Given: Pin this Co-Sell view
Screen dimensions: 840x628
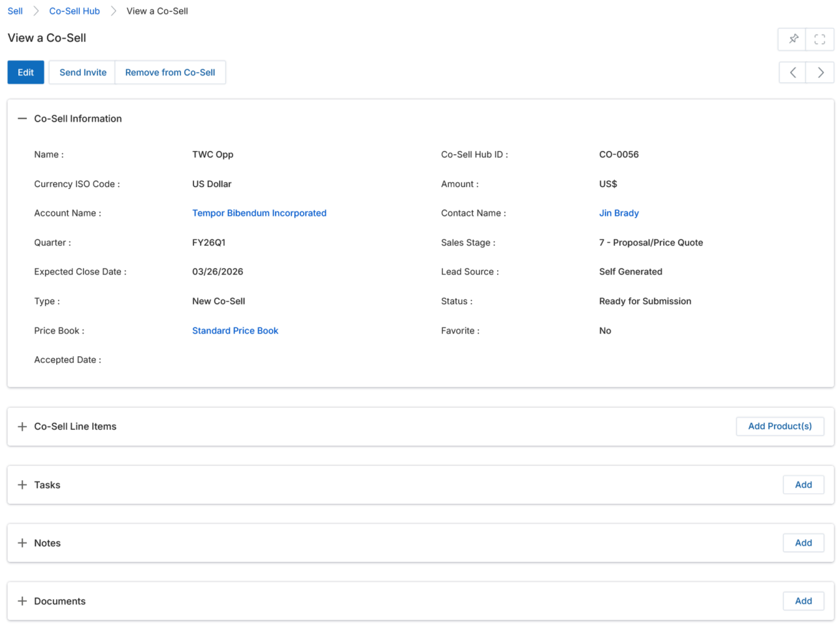Looking at the screenshot, I should [x=792, y=39].
